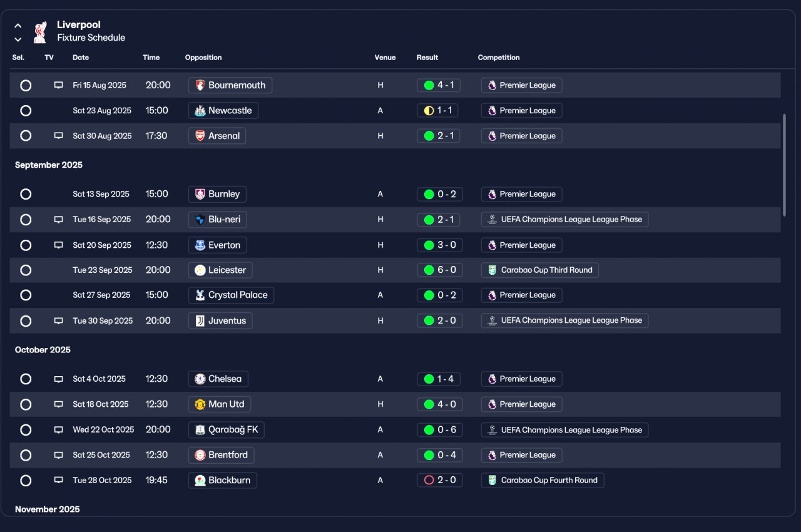The image size is (801, 532).
Task: Click the Arsenal club badge icon
Action: tap(200, 136)
